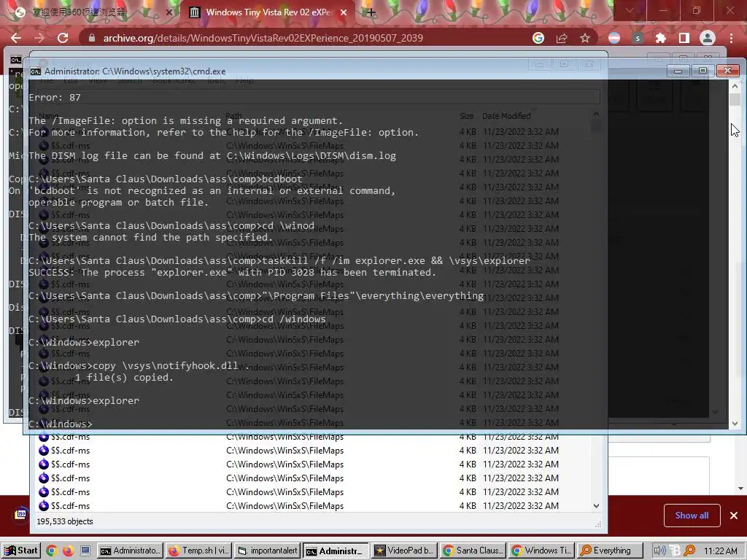The width and height of the screenshot is (747, 560).
Task: Click the ISO download item icon
Action: tap(21, 514)
